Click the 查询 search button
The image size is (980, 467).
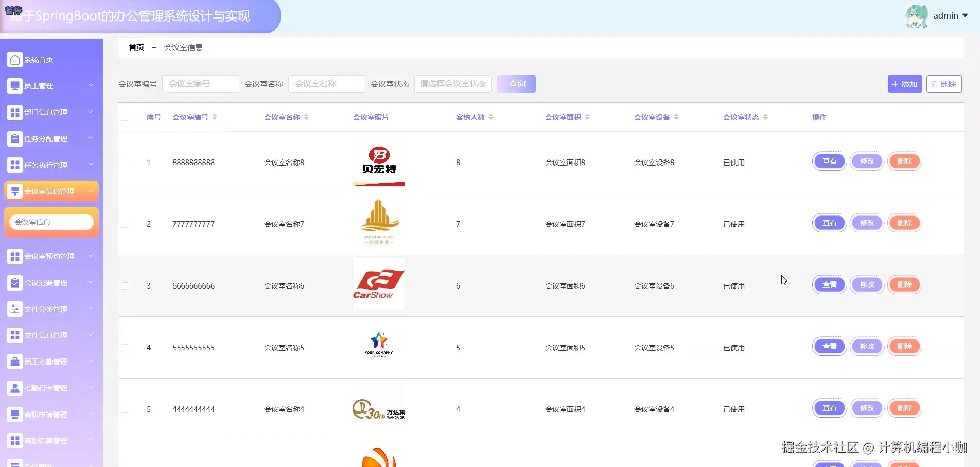(516, 84)
